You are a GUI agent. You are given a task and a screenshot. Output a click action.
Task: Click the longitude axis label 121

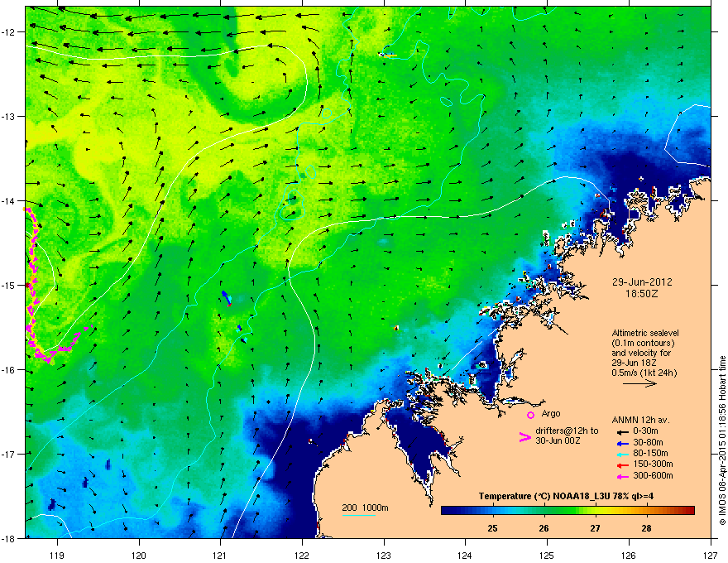(x=220, y=555)
